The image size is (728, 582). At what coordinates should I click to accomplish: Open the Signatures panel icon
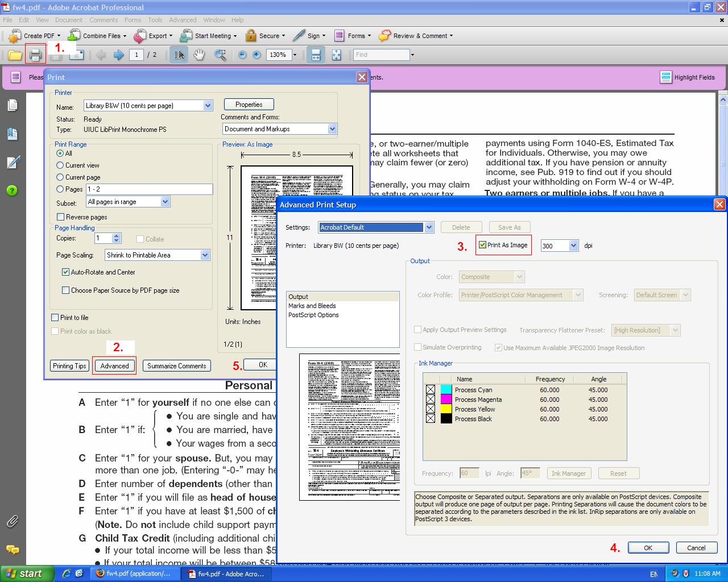[x=13, y=162]
